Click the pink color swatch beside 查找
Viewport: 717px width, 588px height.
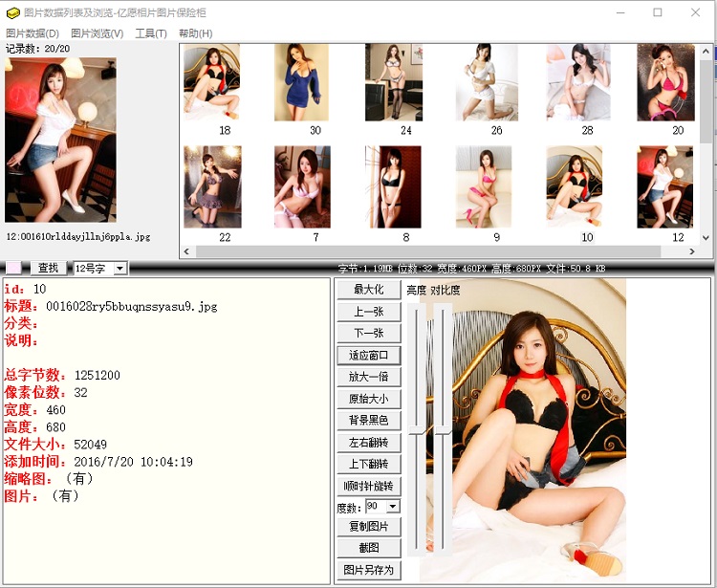tap(14, 269)
